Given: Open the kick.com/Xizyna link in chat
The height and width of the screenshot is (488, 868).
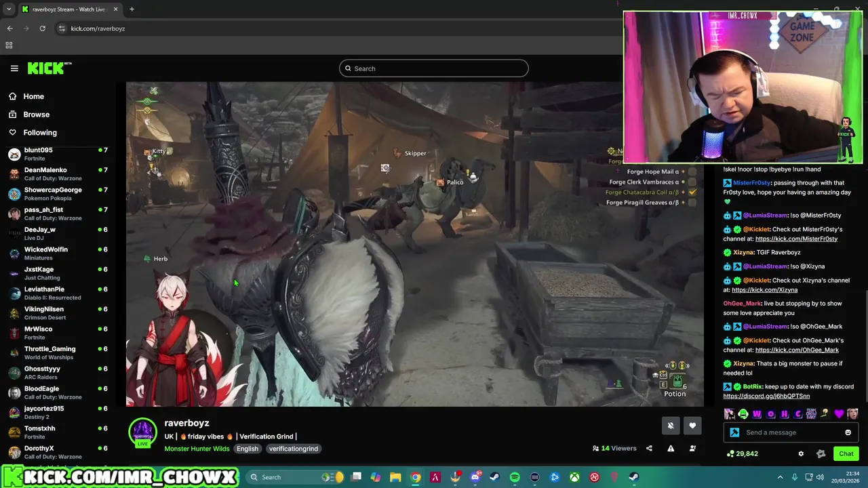Looking at the screenshot, I should point(764,289).
